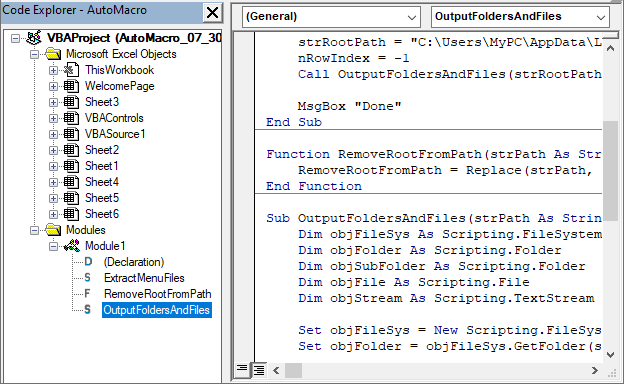The image size is (624, 384).
Task: Expand the WelcomePage node
Action: [x=53, y=86]
